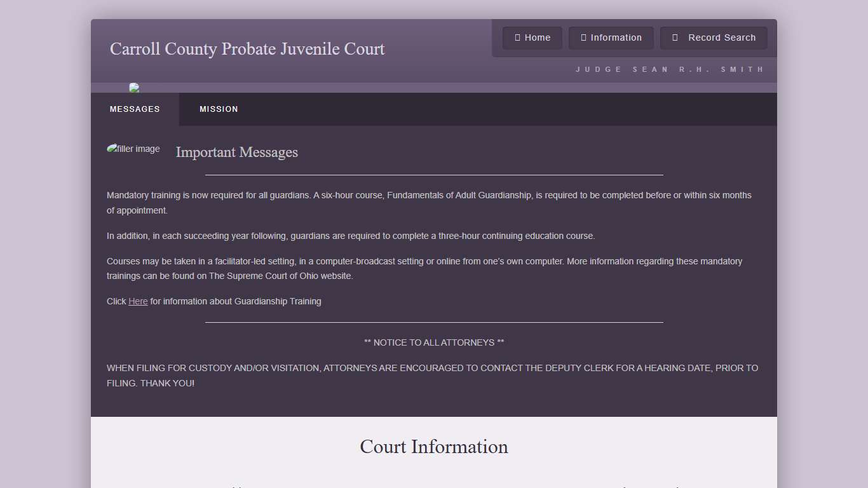Open the Home navigation button
This screenshot has height=488, width=868.
pos(532,37)
